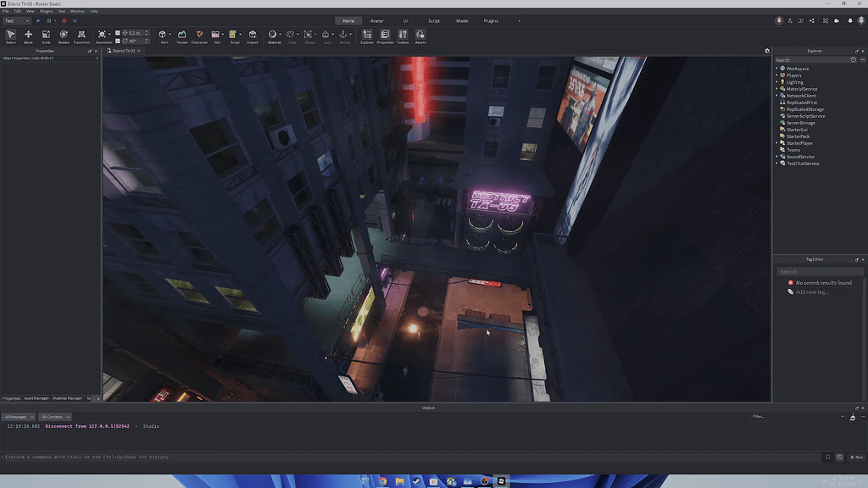The height and width of the screenshot is (488, 868).
Task: Open the Character tool
Action: [199, 36]
